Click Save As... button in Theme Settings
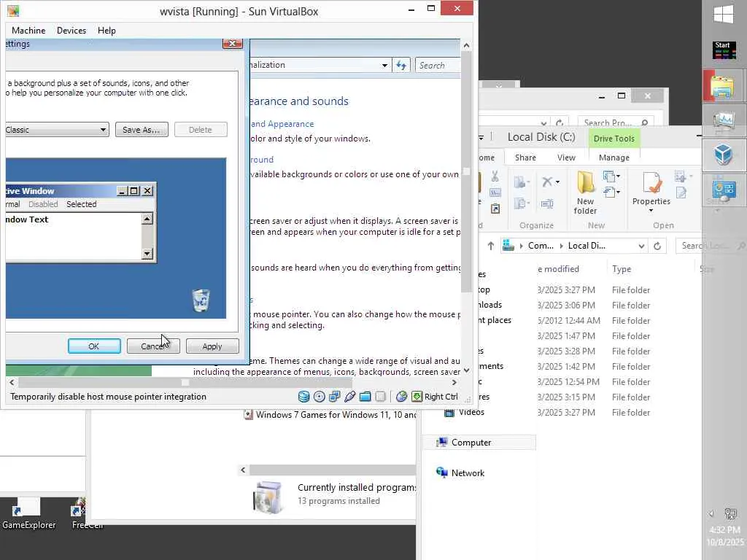This screenshot has width=747, height=560. 142,130
